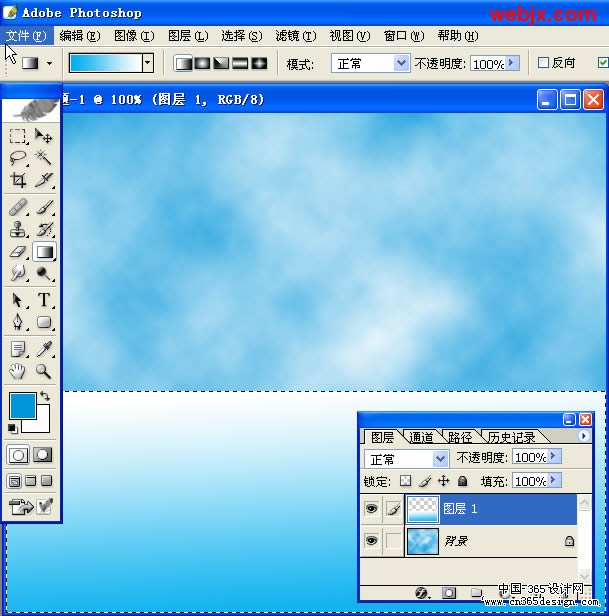Click the foreground blue color swatch
This screenshot has width=609, height=616.
(x=22, y=405)
